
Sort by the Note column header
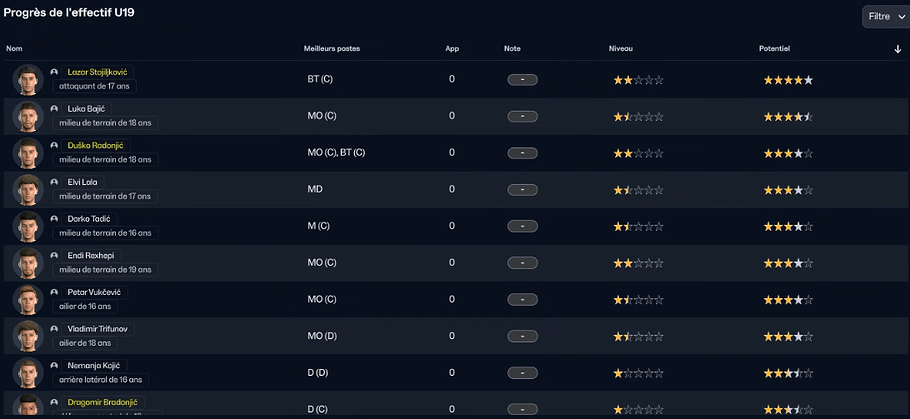(512, 49)
